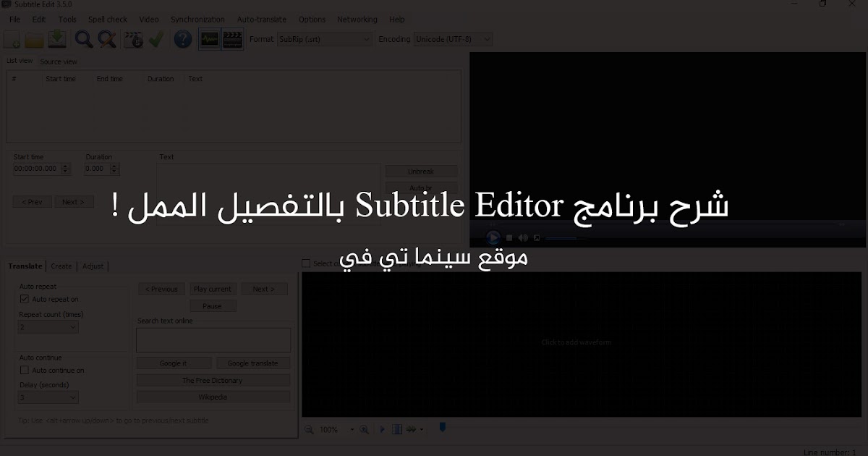Zoom out the waveform magnifier icon

[x=310, y=429]
